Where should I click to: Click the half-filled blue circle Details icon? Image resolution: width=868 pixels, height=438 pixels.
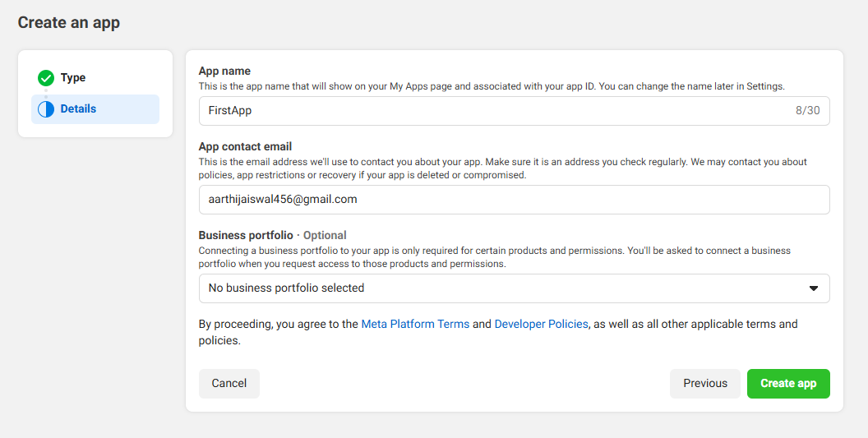coord(46,109)
